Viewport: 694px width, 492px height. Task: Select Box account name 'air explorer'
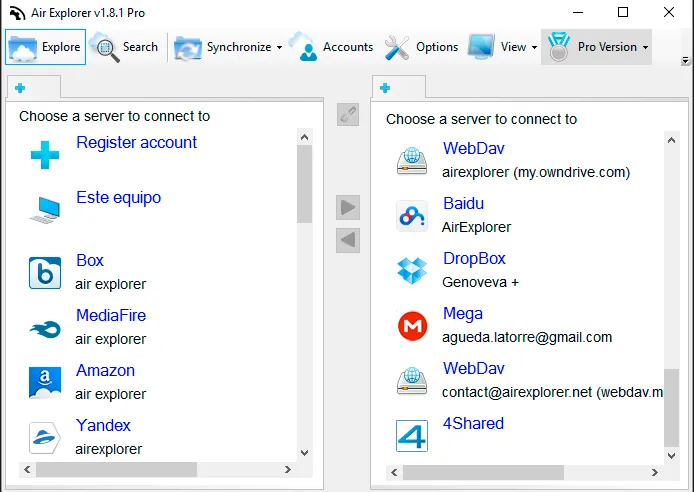point(111,284)
